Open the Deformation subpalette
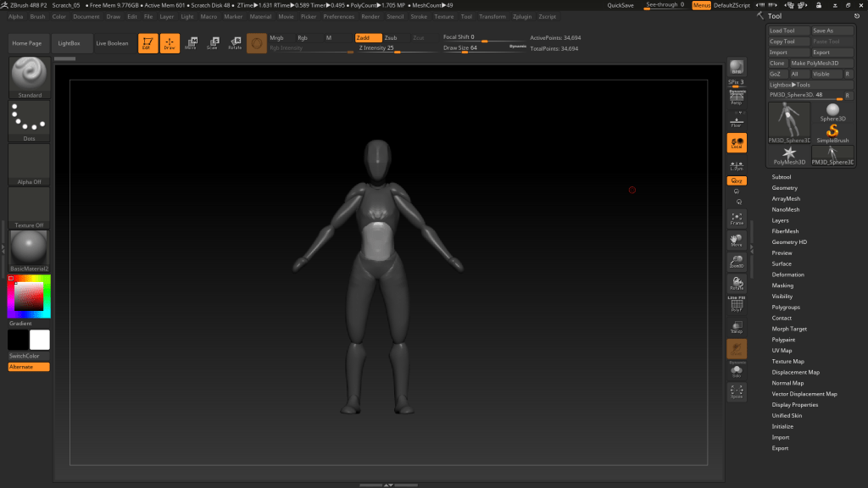The width and height of the screenshot is (868, 488). [787, 274]
